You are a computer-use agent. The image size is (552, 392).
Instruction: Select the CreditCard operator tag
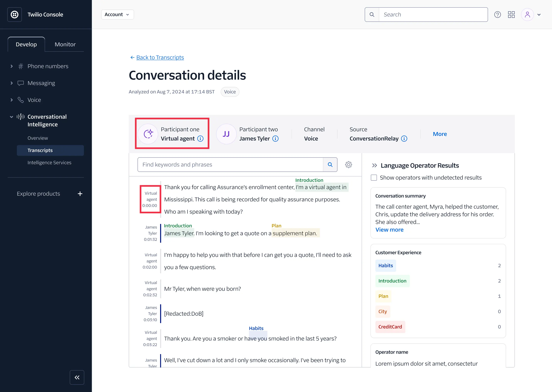(390, 327)
